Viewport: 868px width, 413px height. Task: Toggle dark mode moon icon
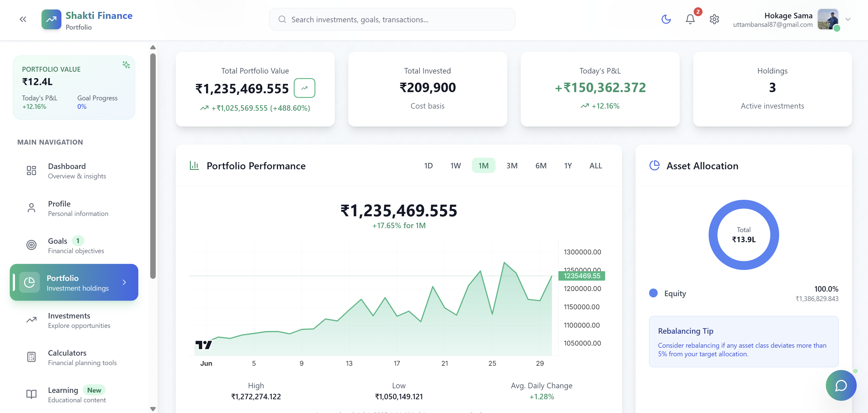pos(666,19)
